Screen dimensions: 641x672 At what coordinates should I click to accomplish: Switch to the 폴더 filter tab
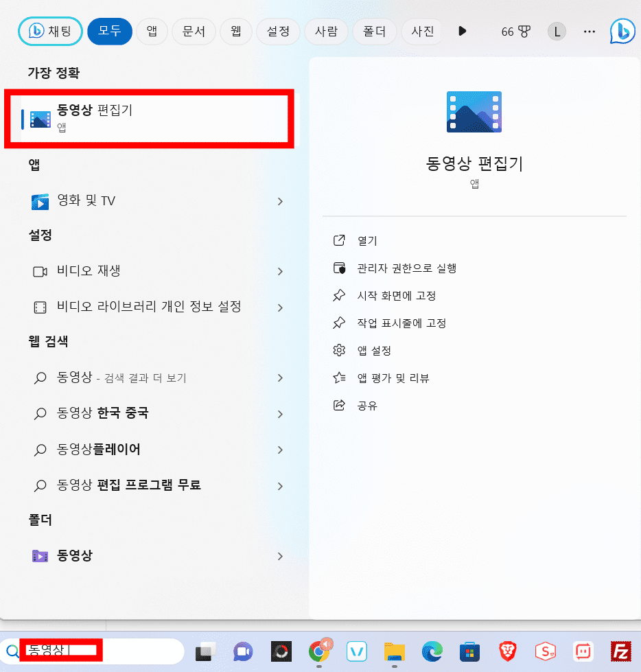point(374,32)
